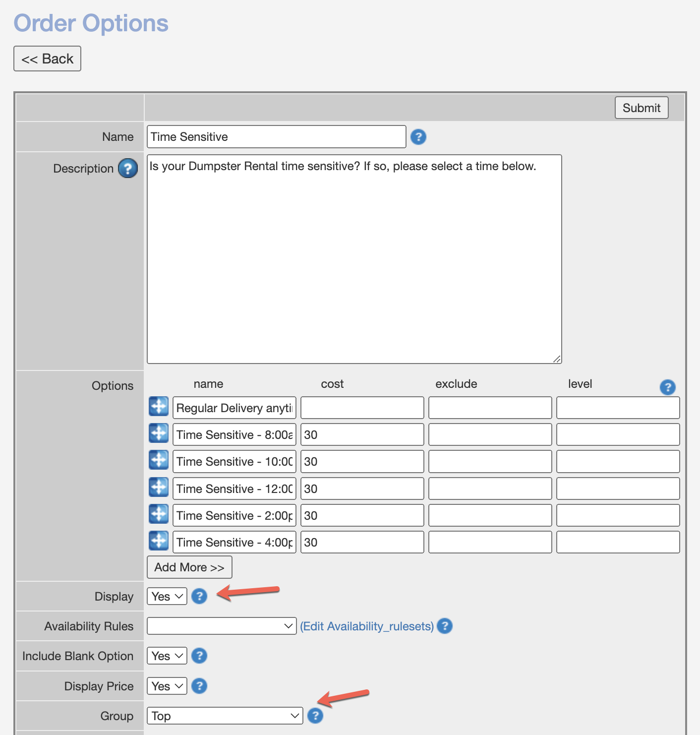Click drag handle for Time Sensitive 8:00 row
Screen dimensions: 700x735
coord(159,433)
